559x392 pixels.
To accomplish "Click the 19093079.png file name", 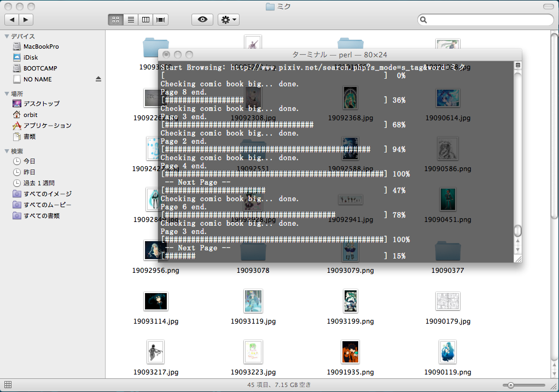I will pos(351,271).
